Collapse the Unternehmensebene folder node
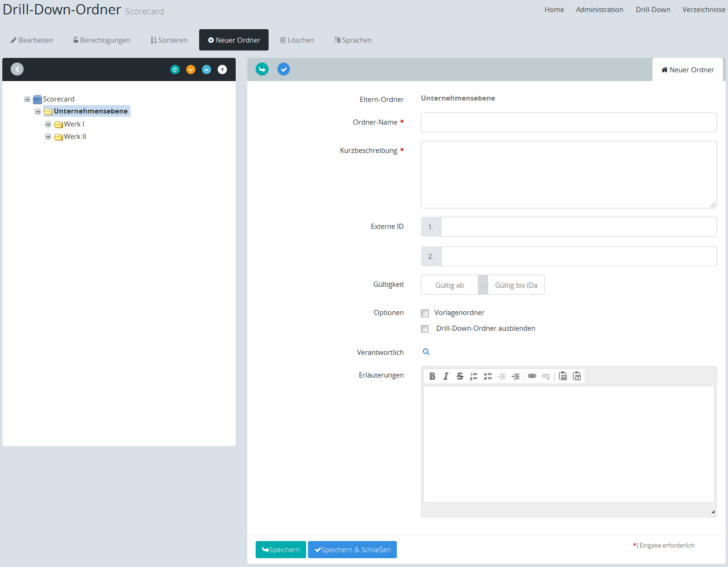728x567 pixels. [x=38, y=111]
